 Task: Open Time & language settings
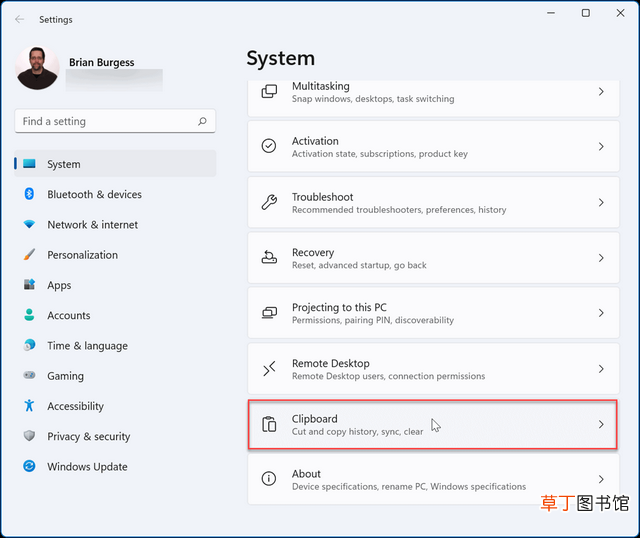115,345
